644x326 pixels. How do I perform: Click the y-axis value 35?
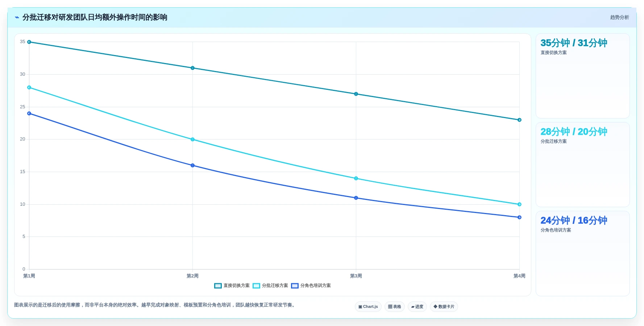tap(22, 42)
